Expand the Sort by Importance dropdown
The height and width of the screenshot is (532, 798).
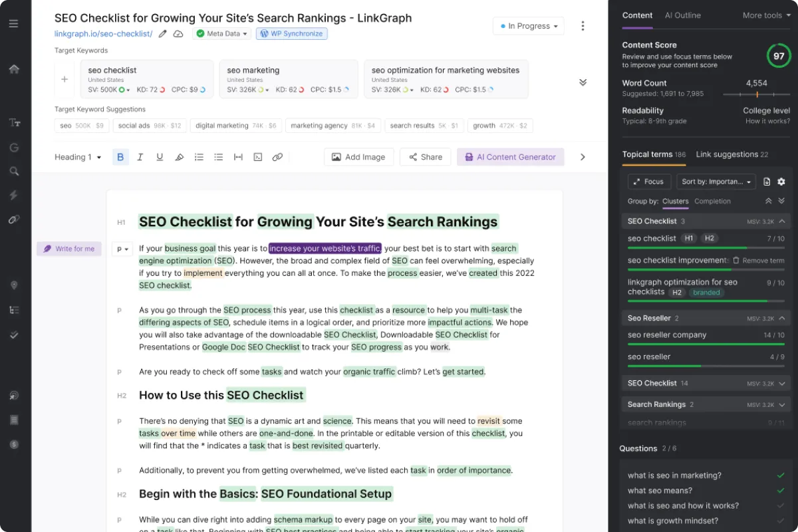pos(716,182)
